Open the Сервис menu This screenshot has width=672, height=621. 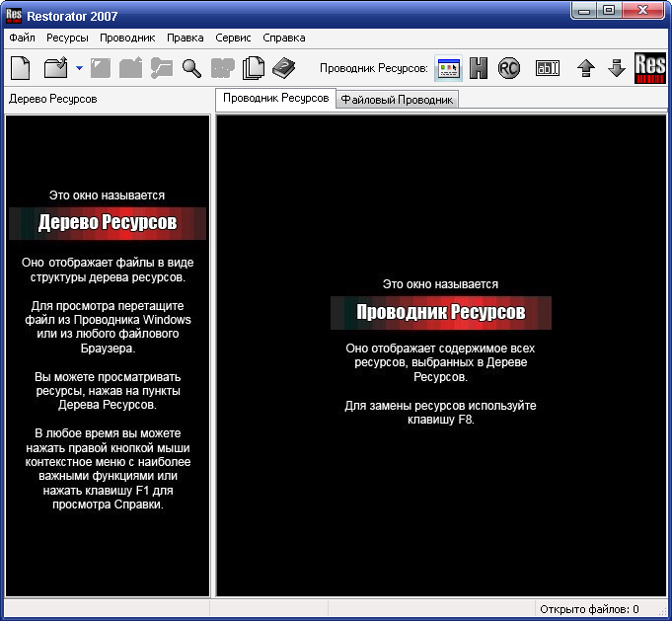coord(233,38)
